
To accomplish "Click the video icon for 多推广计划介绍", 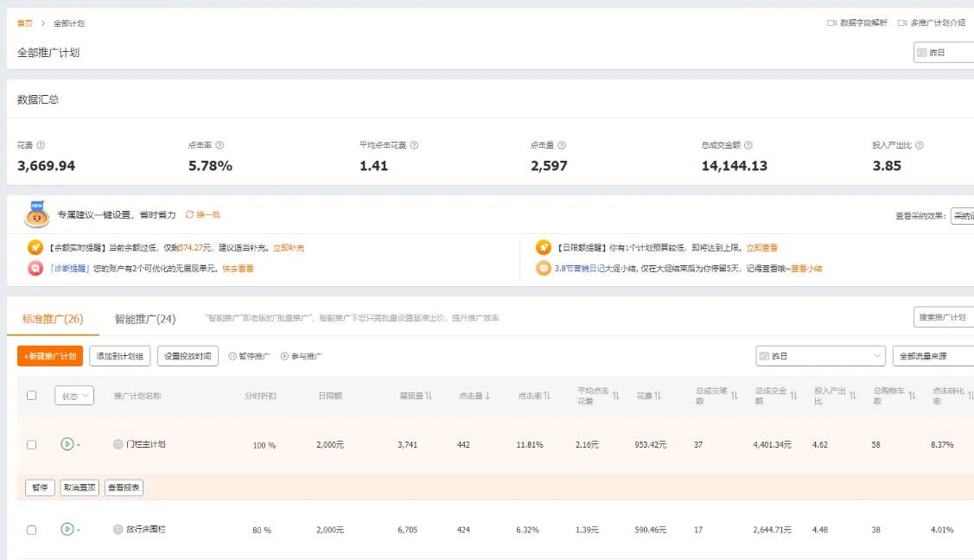I will 902,23.
